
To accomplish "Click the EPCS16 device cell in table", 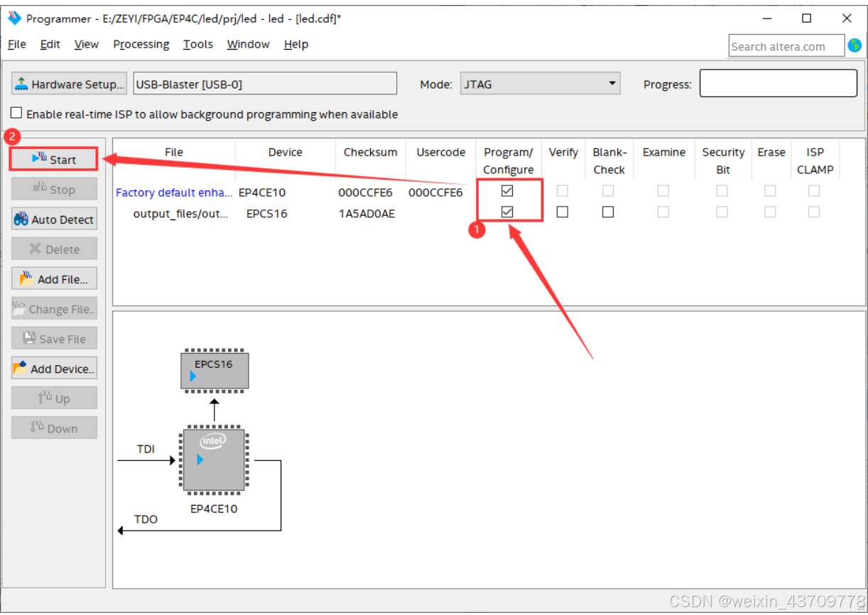I will tap(267, 213).
